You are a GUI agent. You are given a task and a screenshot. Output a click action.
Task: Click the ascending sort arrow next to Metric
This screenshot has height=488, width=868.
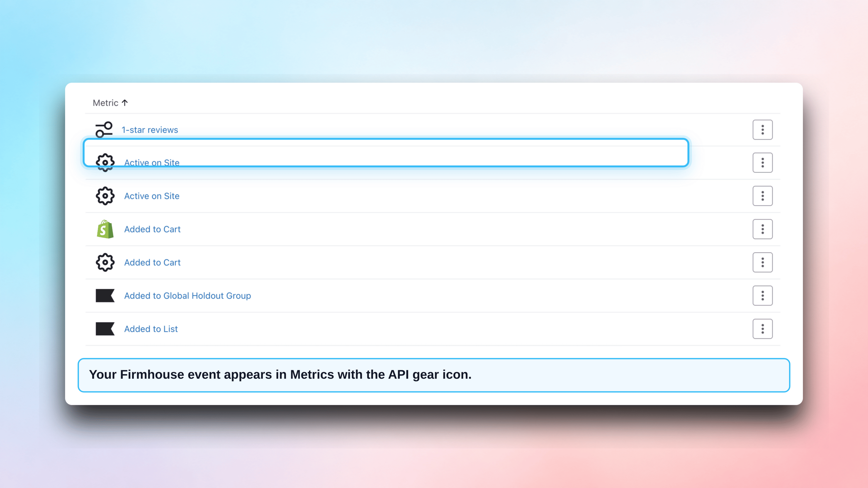pyautogui.click(x=125, y=103)
